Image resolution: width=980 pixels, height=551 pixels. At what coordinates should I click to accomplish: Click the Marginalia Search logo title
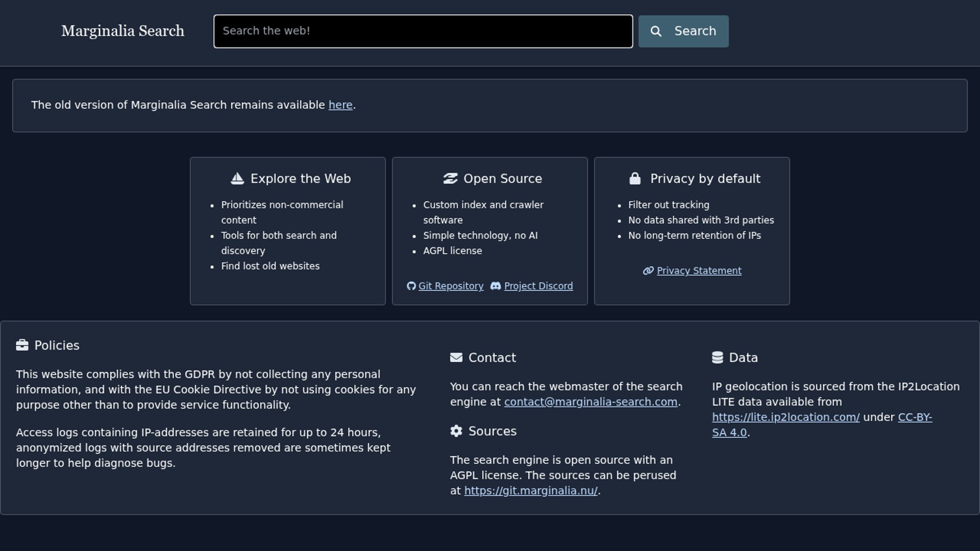coord(122,31)
